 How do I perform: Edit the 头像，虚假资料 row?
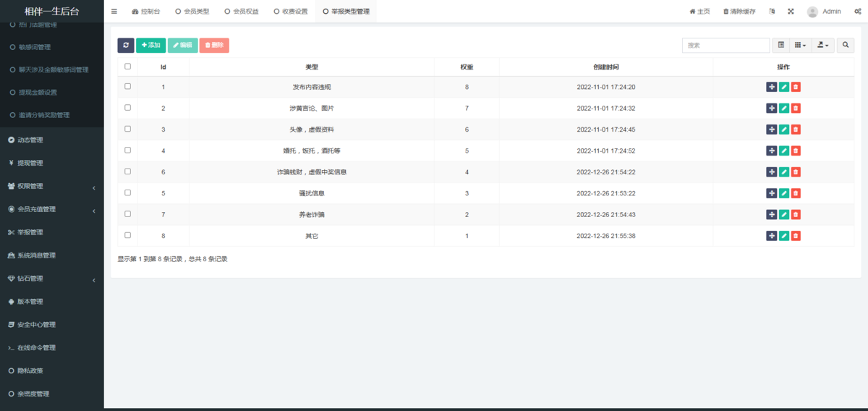tap(784, 130)
